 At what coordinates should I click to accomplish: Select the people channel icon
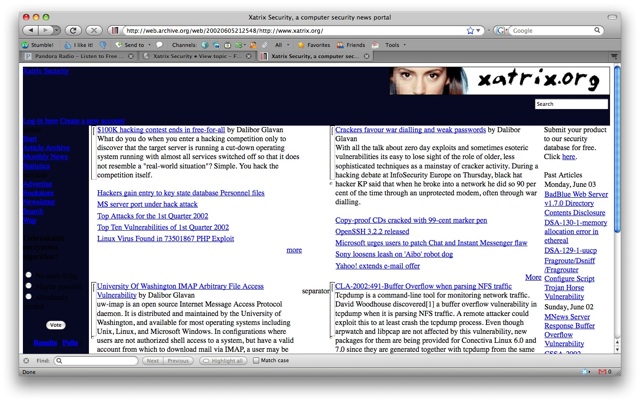click(253, 45)
